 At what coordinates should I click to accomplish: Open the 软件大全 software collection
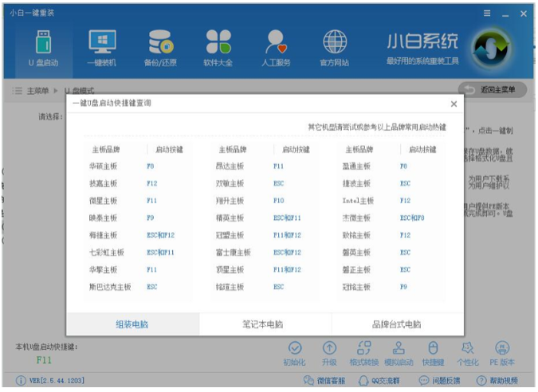click(x=218, y=47)
